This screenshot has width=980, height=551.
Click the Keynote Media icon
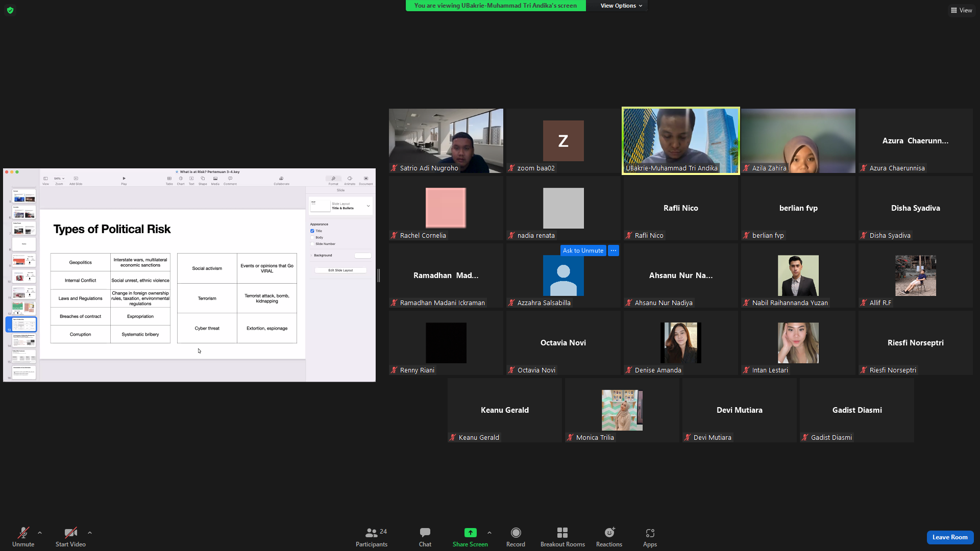pyautogui.click(x=215, y=179)
